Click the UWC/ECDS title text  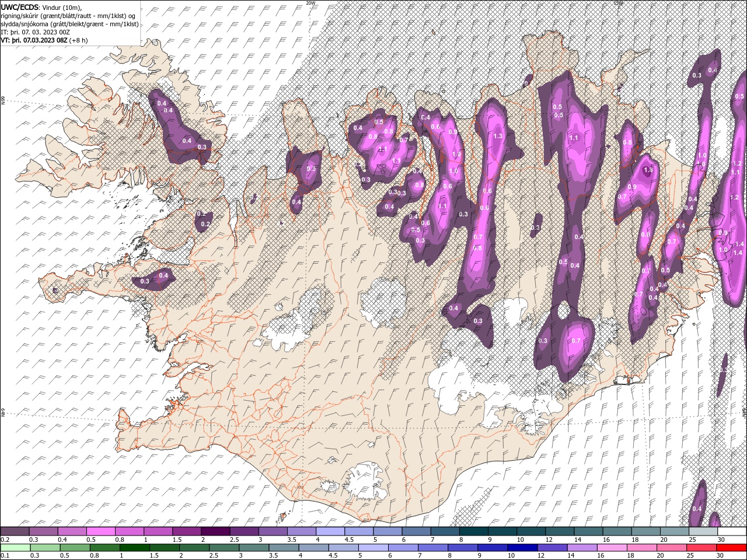pyautogui.click(x=19, y=7)
